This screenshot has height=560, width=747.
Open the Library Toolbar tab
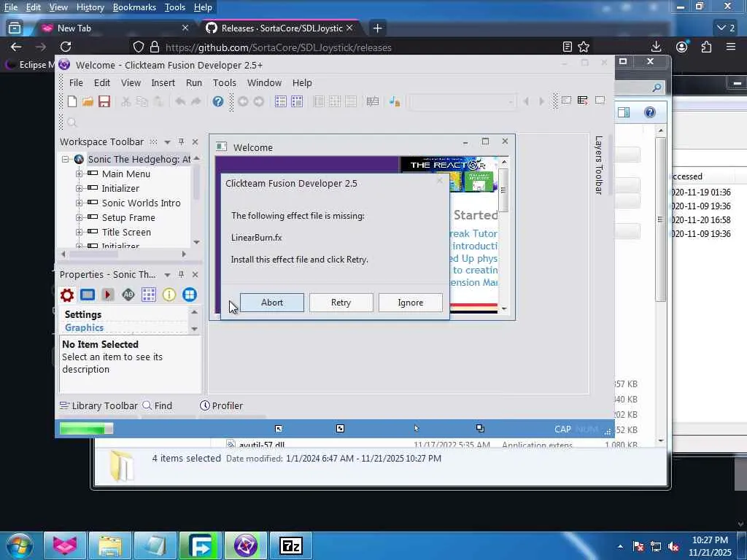98,405
